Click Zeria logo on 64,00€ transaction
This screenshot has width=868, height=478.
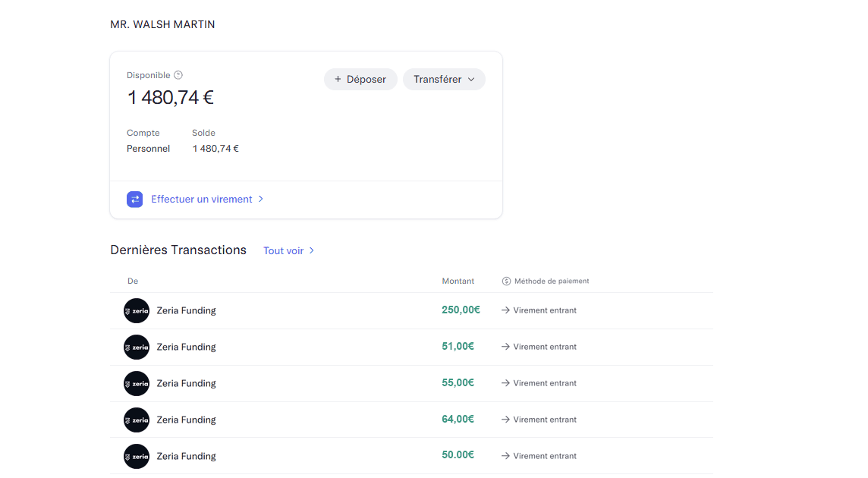(137, 420)
